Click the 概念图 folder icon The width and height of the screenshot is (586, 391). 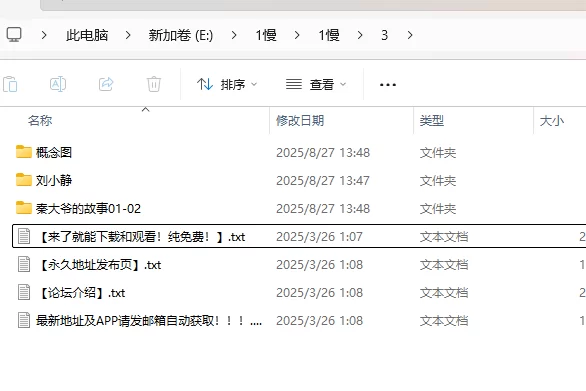pos(24,152)
